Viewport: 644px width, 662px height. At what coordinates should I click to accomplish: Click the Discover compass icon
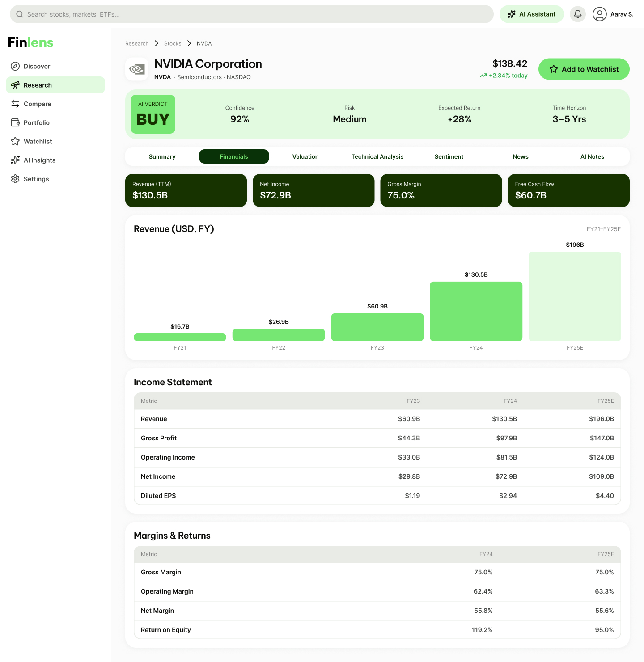click(15, 66)
